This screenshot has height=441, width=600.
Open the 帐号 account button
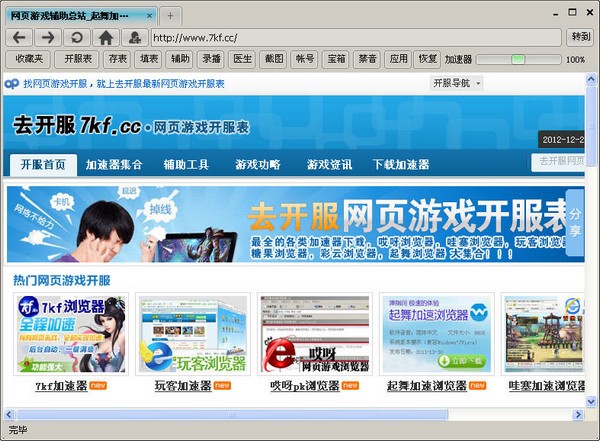[x=305, y=59]
